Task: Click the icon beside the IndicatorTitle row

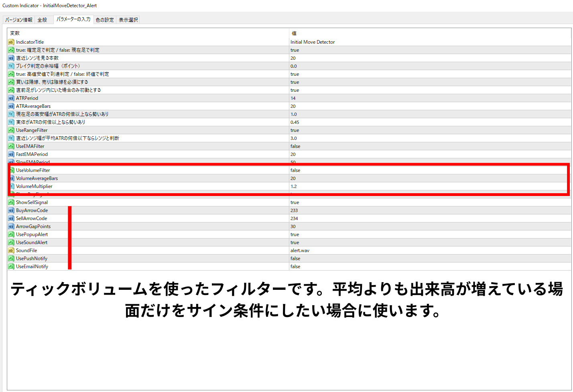Action: [x=11, y=42]
